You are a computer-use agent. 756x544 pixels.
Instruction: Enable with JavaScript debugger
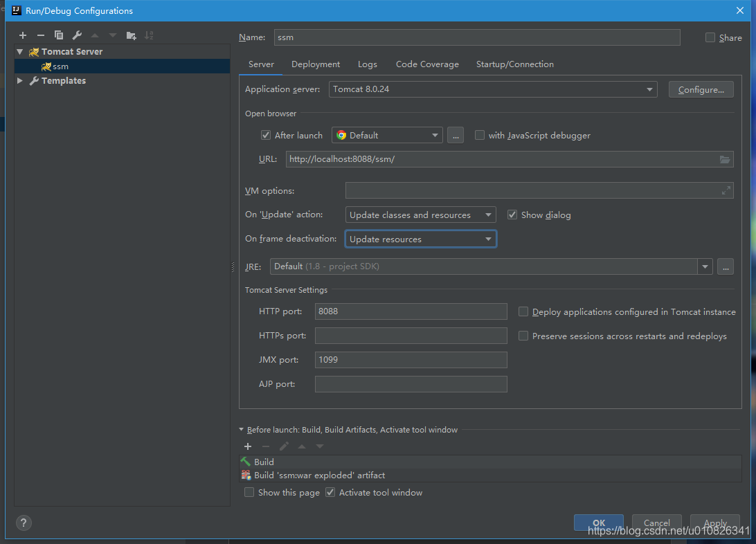click(x=480, y=135)
